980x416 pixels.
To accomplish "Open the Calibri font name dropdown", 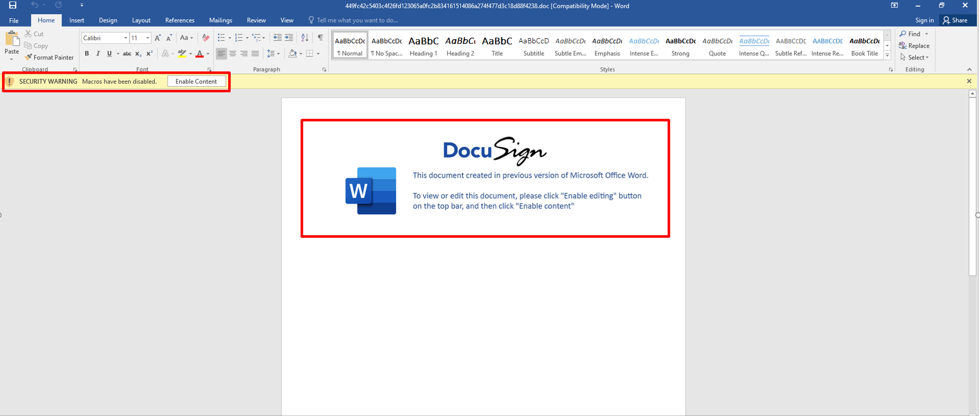I will coord(125,38).
